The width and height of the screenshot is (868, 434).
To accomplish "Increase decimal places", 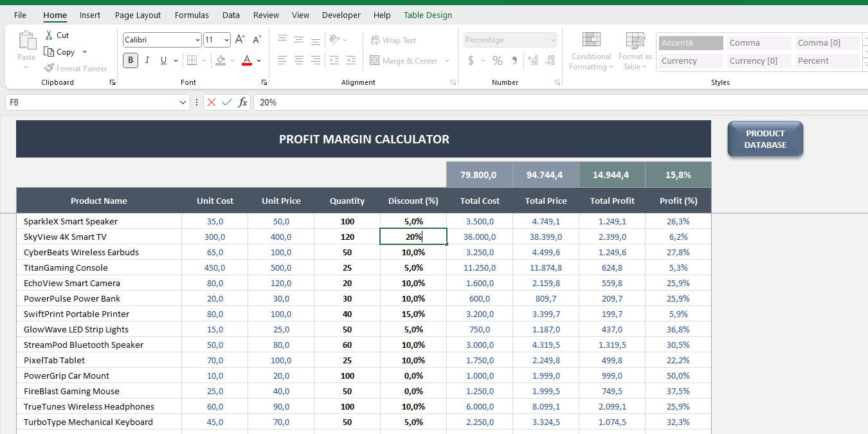I will tap(532, 60).
